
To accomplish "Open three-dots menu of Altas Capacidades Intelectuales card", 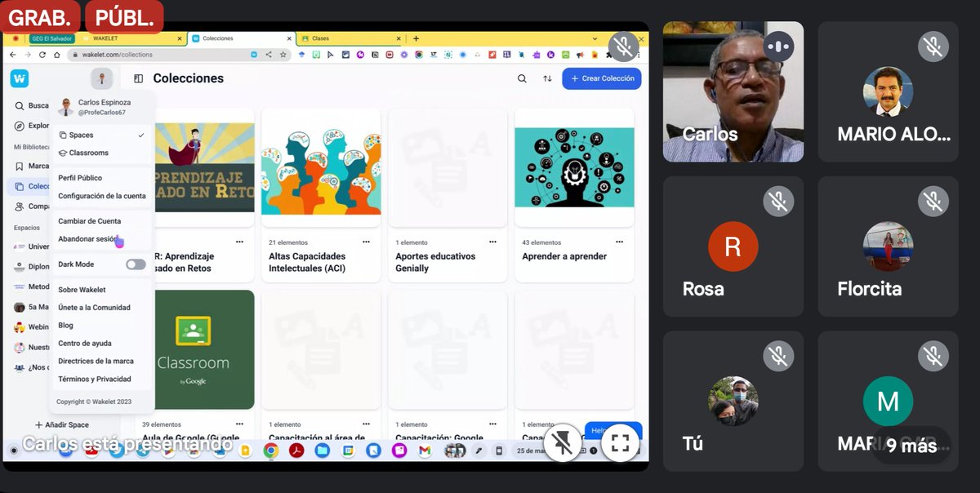I will click(366, 242).
